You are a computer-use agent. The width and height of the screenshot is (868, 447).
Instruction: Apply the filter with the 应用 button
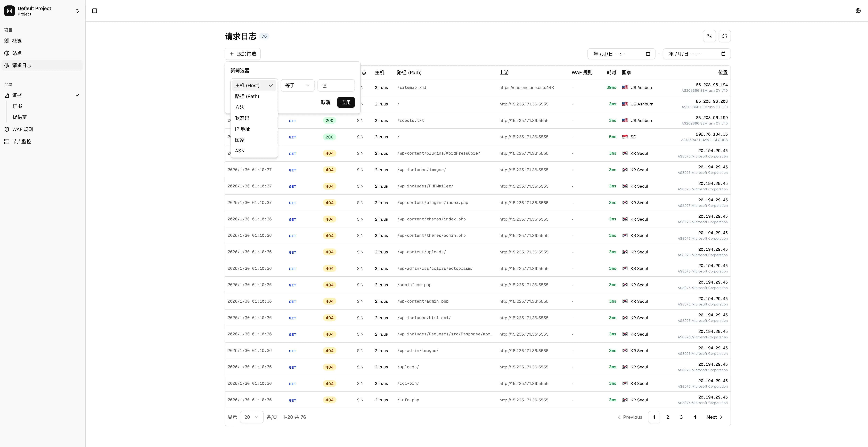point(346,102)
